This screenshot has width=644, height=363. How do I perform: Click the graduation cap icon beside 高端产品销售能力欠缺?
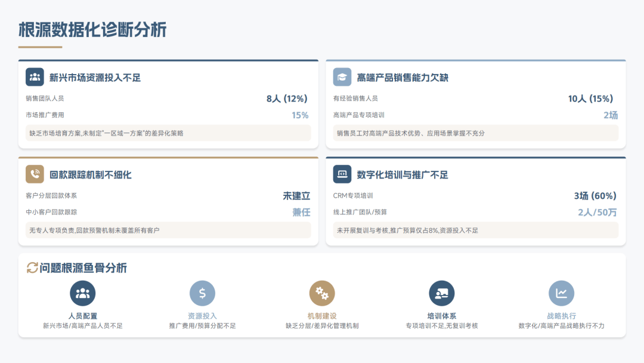point(342,77)
